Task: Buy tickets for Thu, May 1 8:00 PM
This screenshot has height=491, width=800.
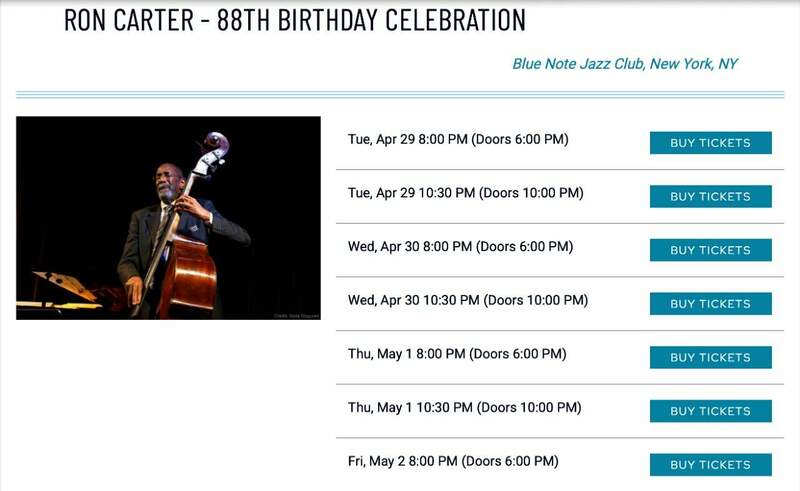Action: tap(710, 358)
